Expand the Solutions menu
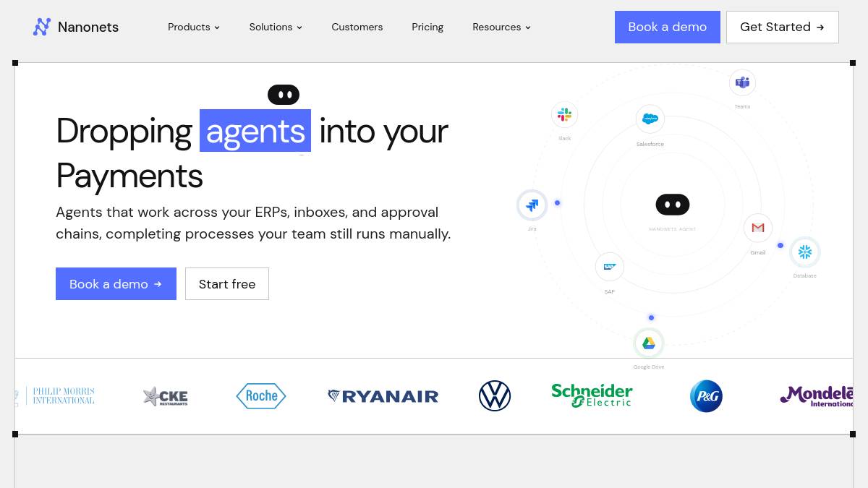The image size is (868, 488). (276, 27)
